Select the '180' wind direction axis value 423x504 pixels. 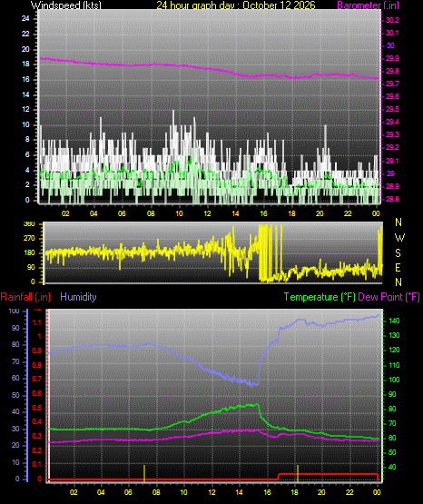tap(29, 253)
